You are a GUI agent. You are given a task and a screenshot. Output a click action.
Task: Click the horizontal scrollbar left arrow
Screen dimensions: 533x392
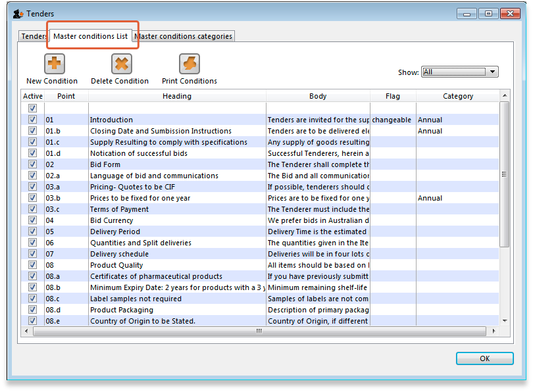[x=28, y=331]
